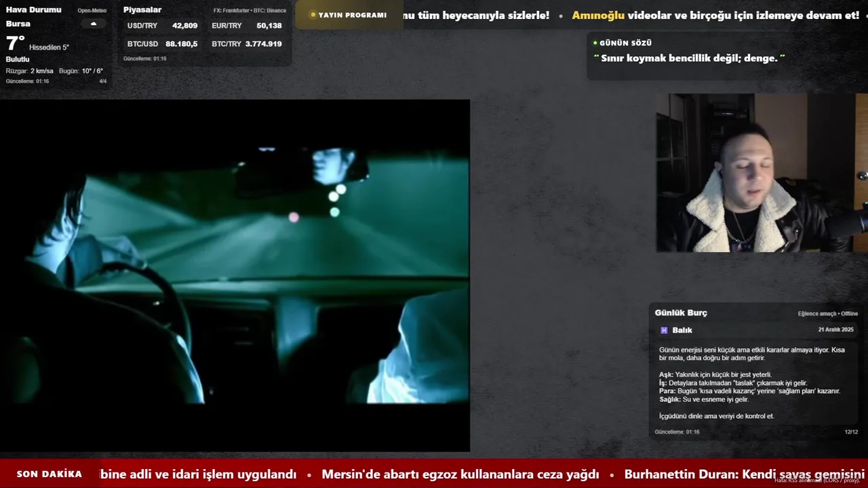This screenshot has width=868, height=488.
Task: Click the Balık zodiac sign name
Action: point(682,330)
